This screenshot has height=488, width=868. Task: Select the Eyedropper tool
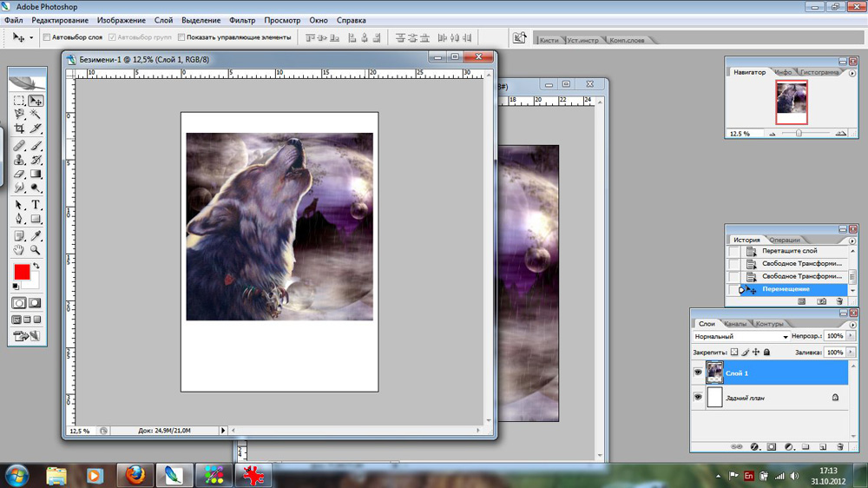(x=36, y=236)
